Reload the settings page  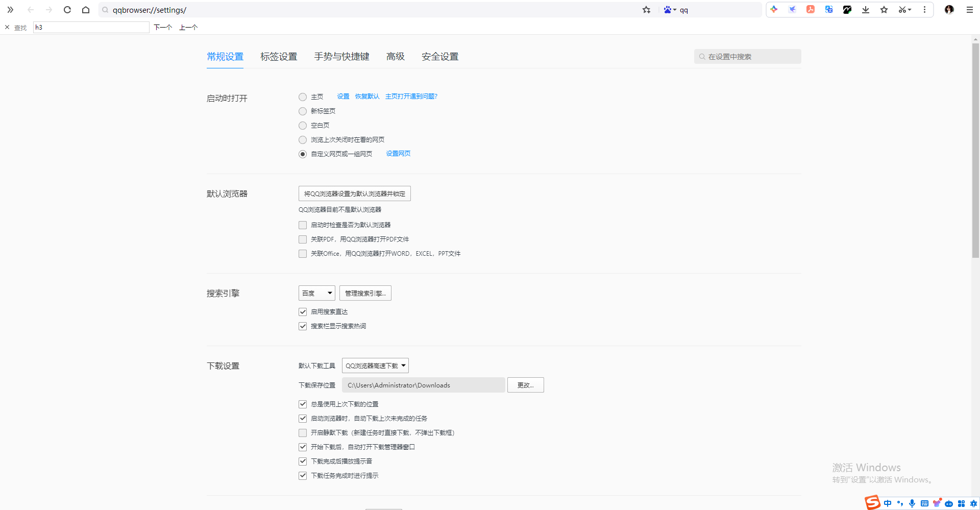(67, 10)
